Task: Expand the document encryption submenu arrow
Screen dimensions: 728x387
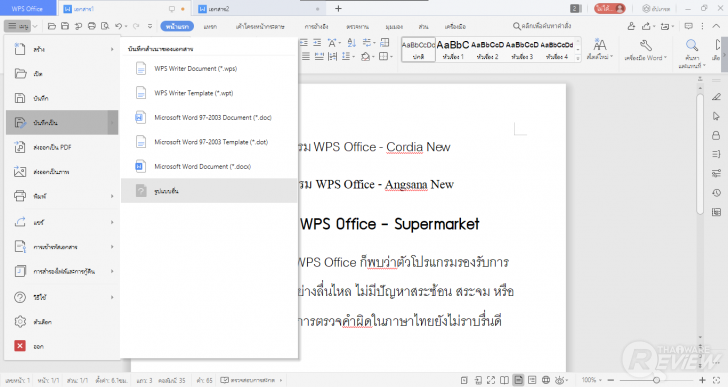Action: pos(112,247)
